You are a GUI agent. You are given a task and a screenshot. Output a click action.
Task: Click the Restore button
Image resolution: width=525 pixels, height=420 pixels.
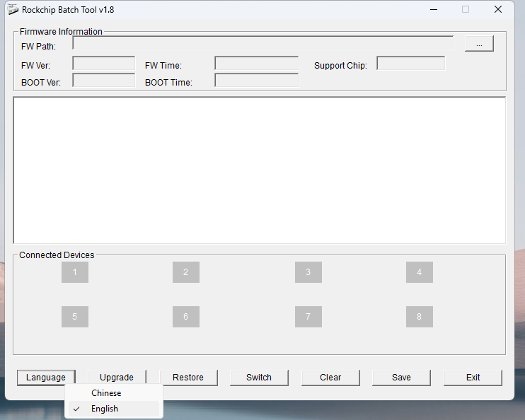click(188, 378)
